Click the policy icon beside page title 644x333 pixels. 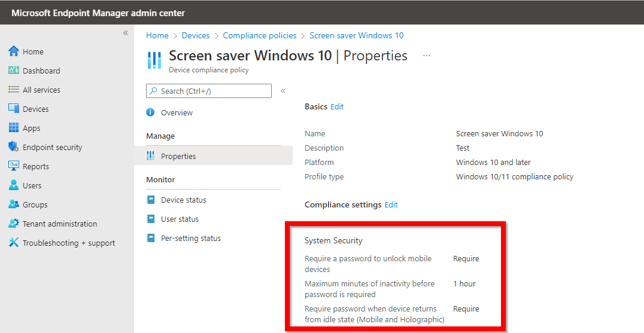click(154, 60)
